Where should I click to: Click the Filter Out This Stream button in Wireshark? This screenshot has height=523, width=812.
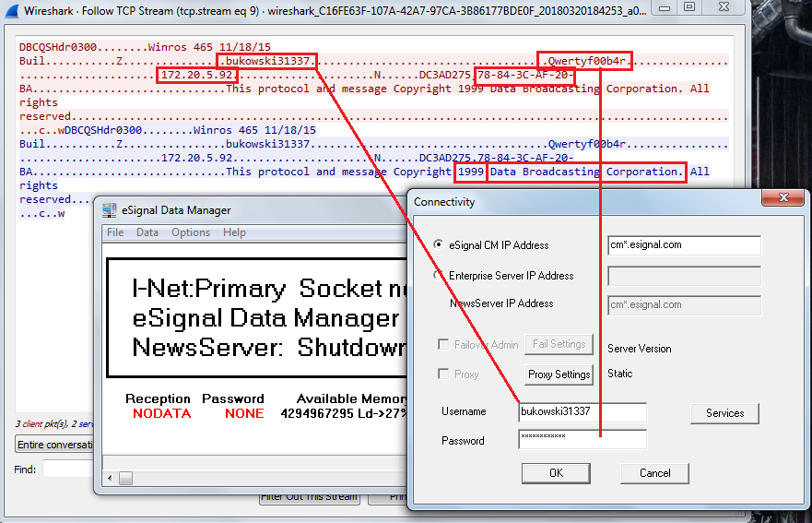[310, 497]
